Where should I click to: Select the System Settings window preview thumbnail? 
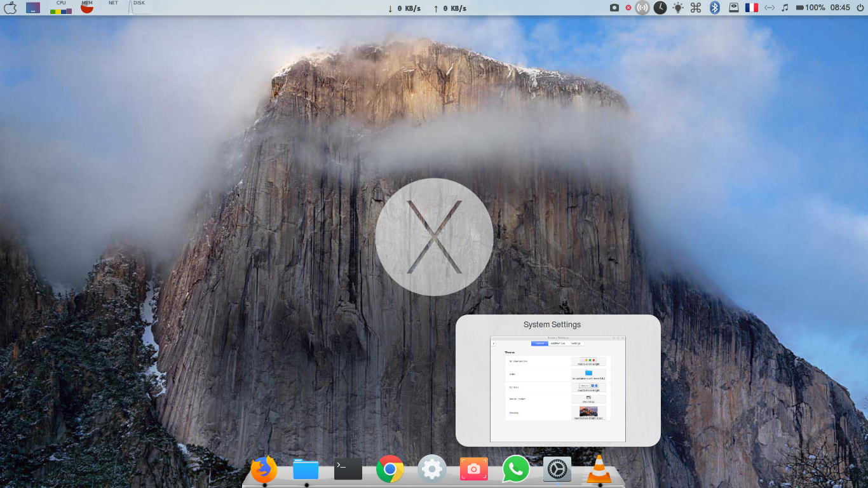(x=558, y=389)
